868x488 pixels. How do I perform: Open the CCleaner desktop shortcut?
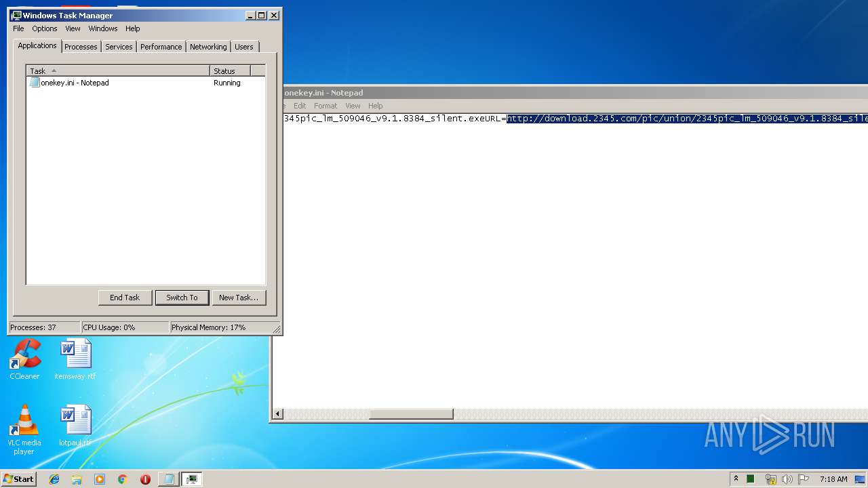(x=24, y=359)
